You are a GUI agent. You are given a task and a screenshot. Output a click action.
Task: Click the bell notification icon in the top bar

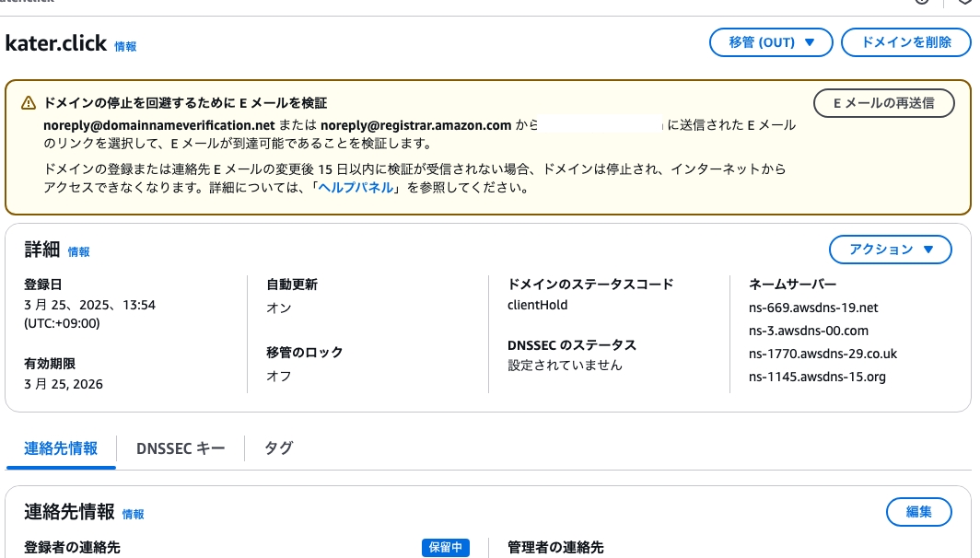[963, 4]
